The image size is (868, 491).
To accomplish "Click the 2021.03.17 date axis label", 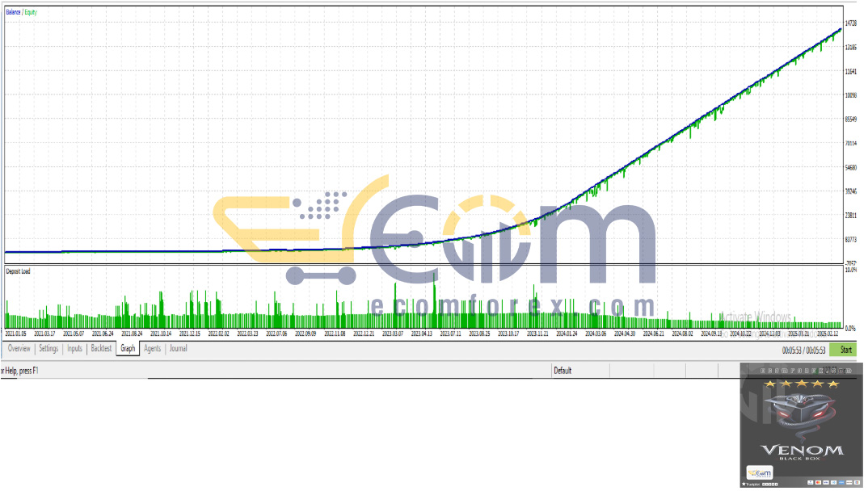I will [x=44, y=334].
